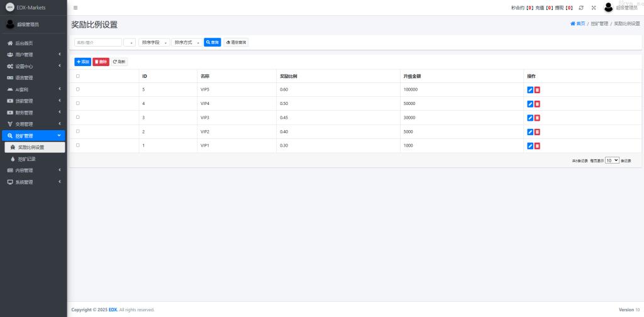The image size is (644, 317).
Task: Click the edit icon for VIP5 row
Action: click(x=530, y=90)
